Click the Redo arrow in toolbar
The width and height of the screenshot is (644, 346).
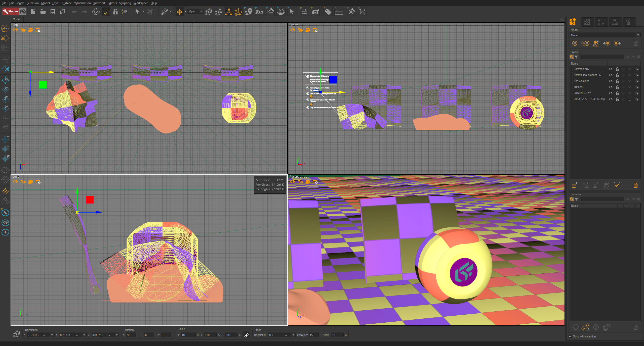point(84,12)
